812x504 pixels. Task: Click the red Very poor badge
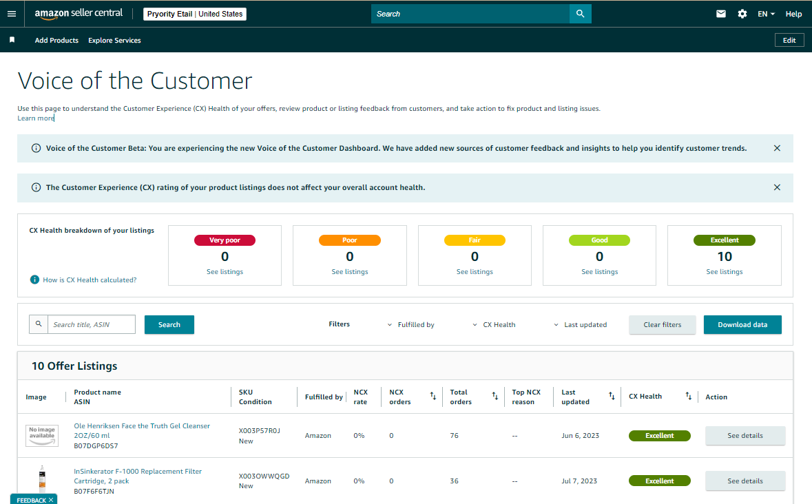pos(225,240)
